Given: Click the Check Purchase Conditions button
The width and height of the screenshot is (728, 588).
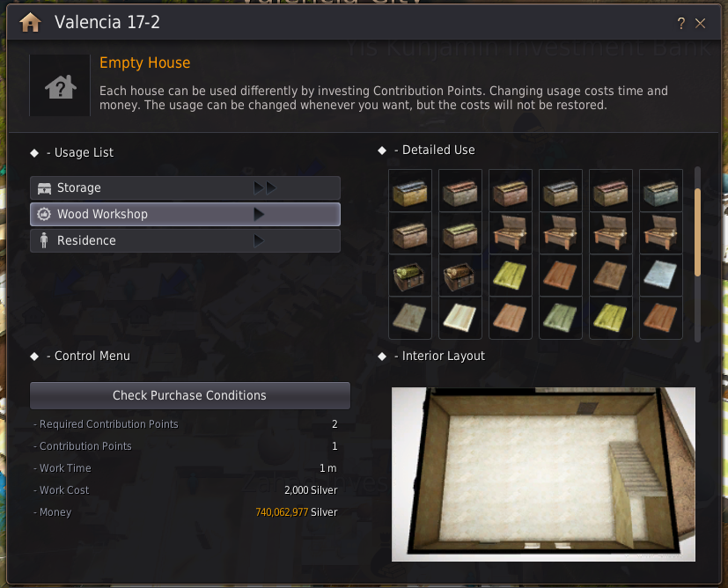Looking at the screenshot, I should point(190,395).
